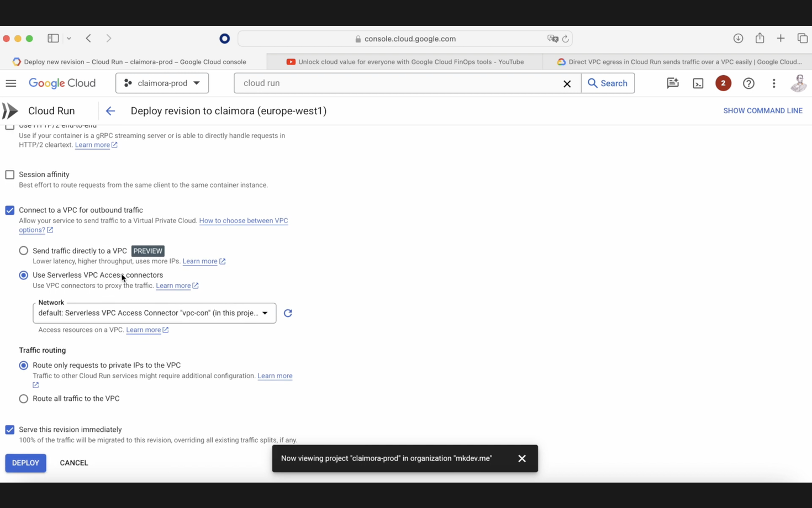Viewport: 812px width, 508px height.
Task: Open Learn more for VPC connectors proxy
Action: pyautogui.click(x=177, y=285)
